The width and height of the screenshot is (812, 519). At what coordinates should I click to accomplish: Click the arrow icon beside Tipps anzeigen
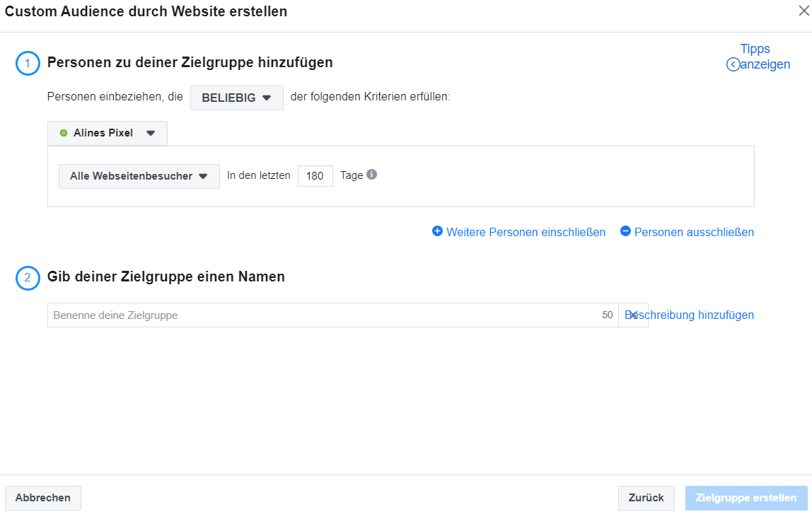pyautogui.click(x=733, y=64)
